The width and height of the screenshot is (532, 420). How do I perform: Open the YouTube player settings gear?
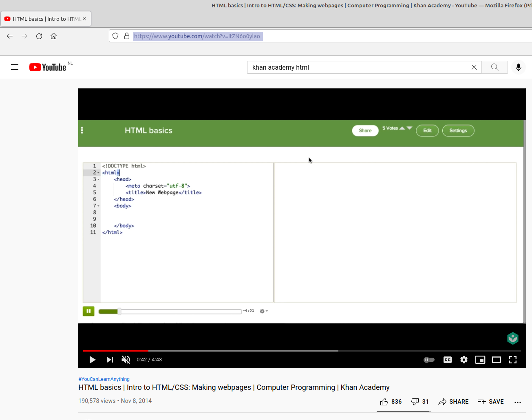pos(464,360)
